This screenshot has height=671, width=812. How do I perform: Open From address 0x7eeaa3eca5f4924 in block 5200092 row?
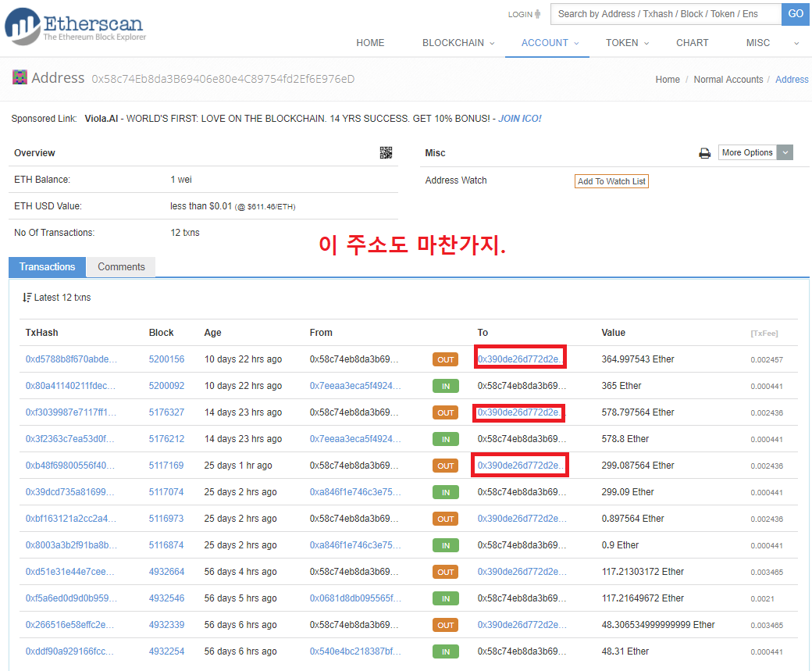pos(355,386)
